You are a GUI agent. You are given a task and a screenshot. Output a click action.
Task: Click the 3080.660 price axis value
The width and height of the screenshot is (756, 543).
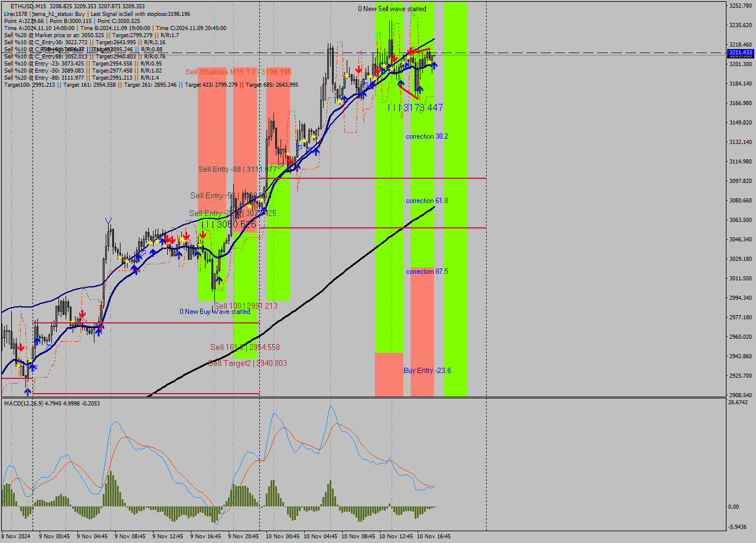[x=741, y=201]
